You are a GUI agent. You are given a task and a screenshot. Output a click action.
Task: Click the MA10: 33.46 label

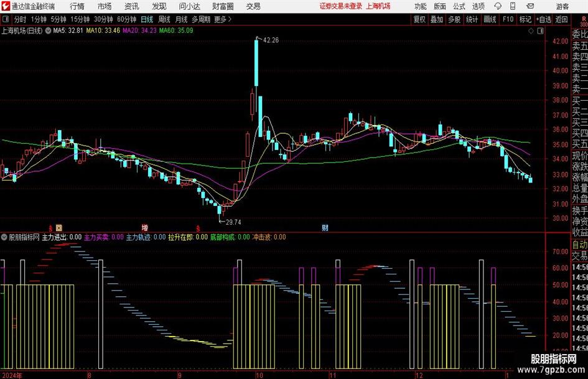coord(103,30)
